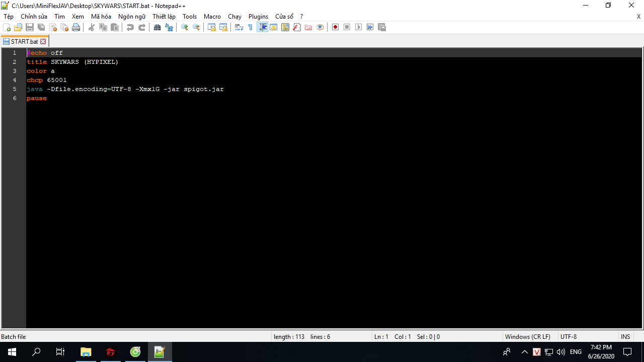Open File Explorer from the taskbar
The image size is (644, 362).
(86, 352)
